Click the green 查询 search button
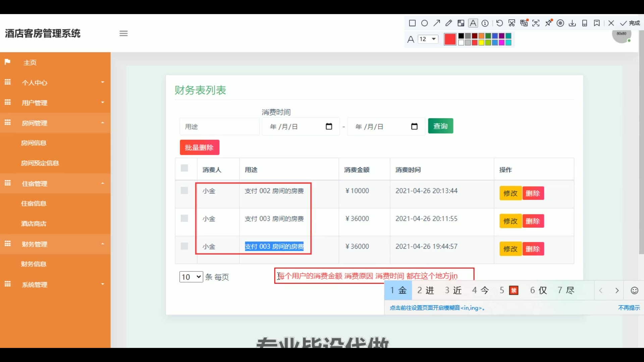Screen dimensions: 644x362 (440, 126)
